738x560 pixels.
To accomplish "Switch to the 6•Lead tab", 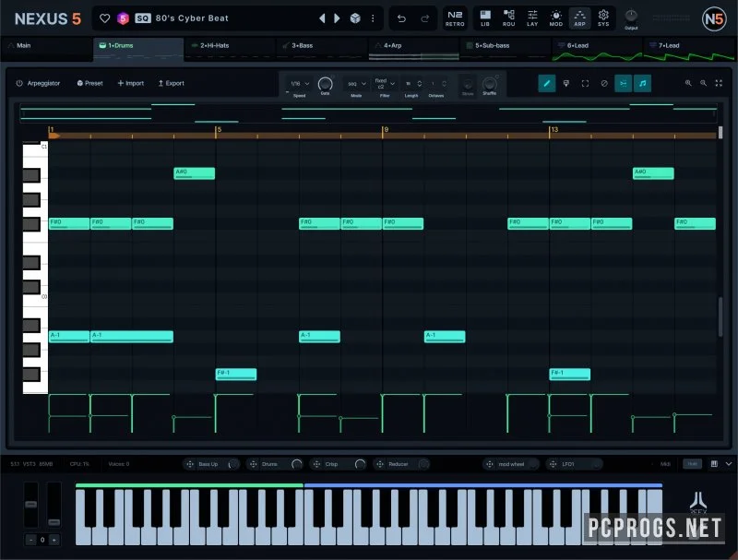I will (597, 49).
